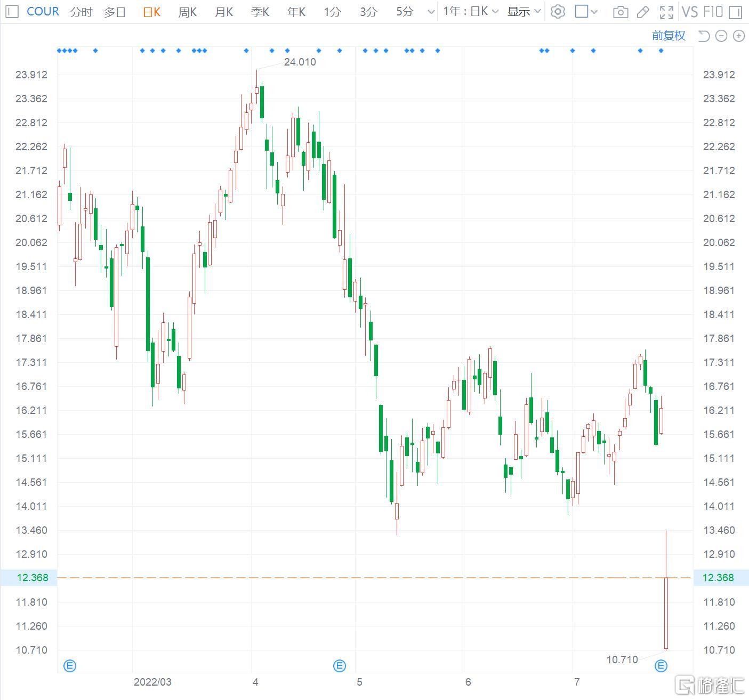Click the VS compare button
Screen dimensions: 749x700
click(x=690, y=12)
